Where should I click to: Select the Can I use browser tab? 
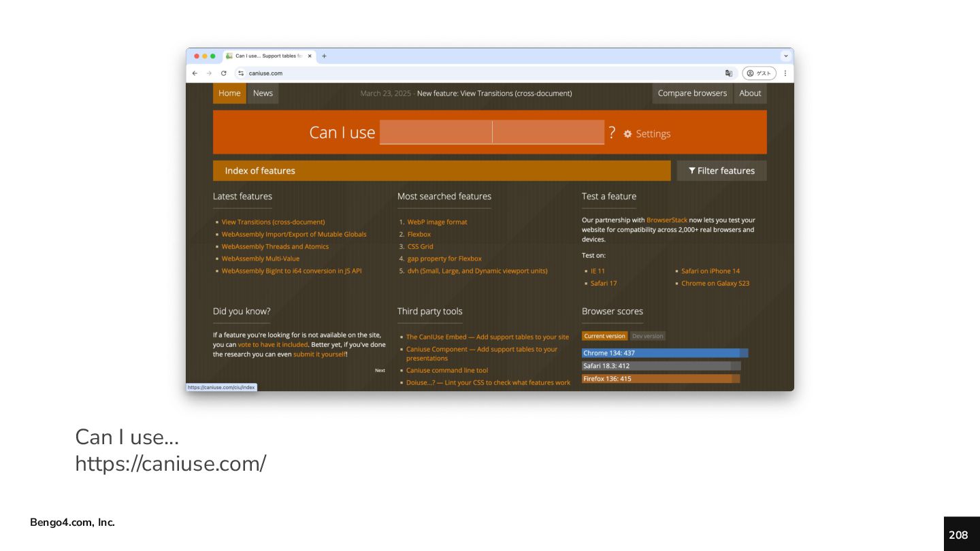pos(269,56)
